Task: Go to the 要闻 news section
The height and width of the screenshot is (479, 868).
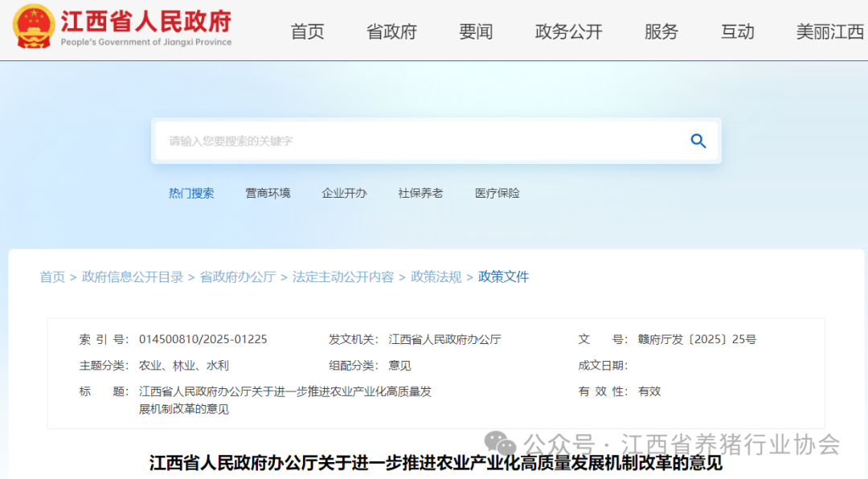Action: pos(476,32)
